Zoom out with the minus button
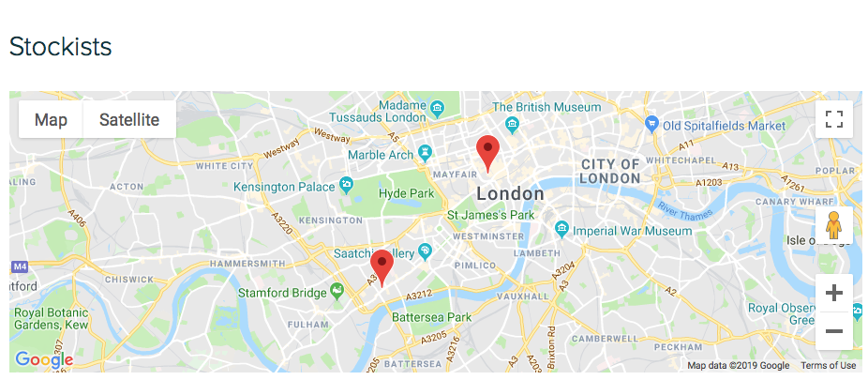Viewport: 868px width, 380px height. pyautogui.click(x=833, y=331)
